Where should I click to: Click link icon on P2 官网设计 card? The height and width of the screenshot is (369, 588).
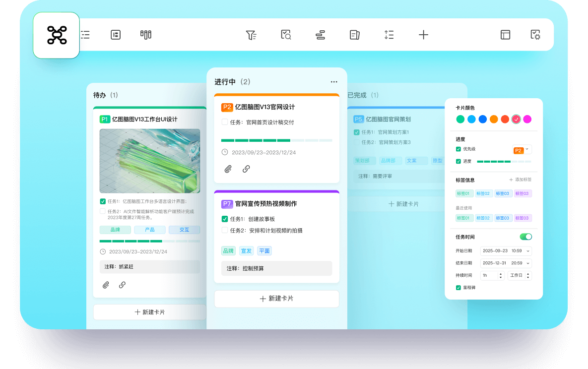(x=246, y=169)
